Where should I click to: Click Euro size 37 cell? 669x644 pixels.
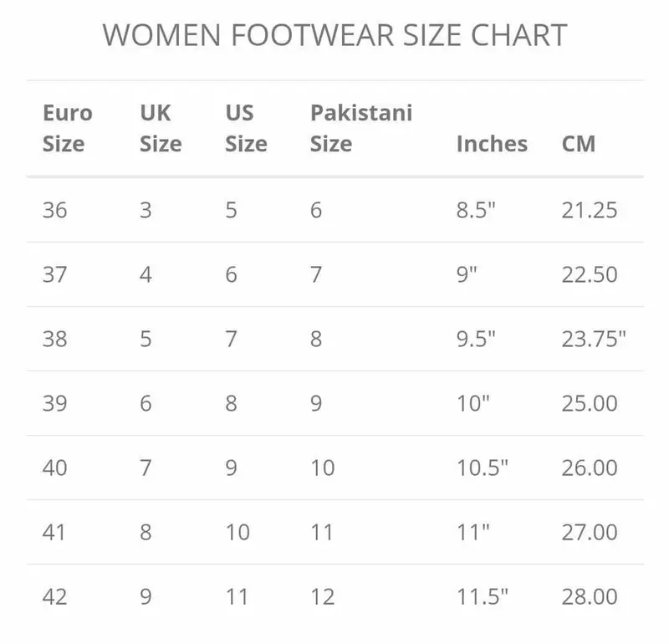[55, 273]
